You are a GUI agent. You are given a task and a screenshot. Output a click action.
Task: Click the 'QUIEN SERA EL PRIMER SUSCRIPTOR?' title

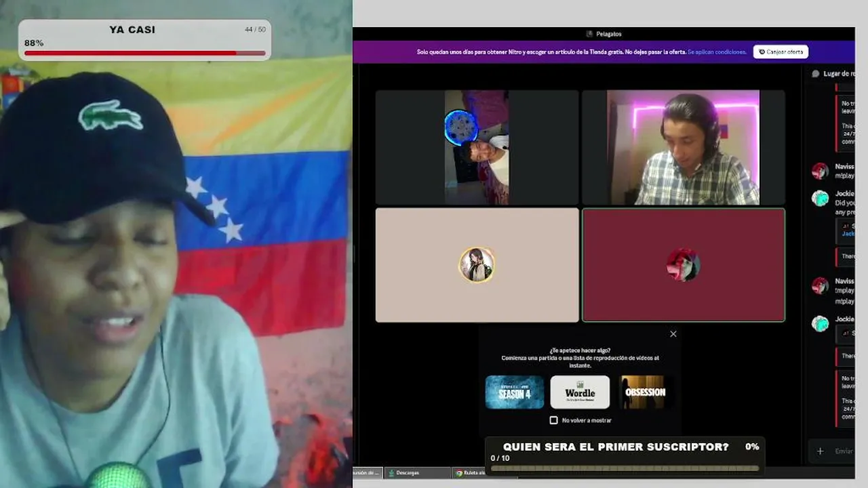click(x=616, y=447)
